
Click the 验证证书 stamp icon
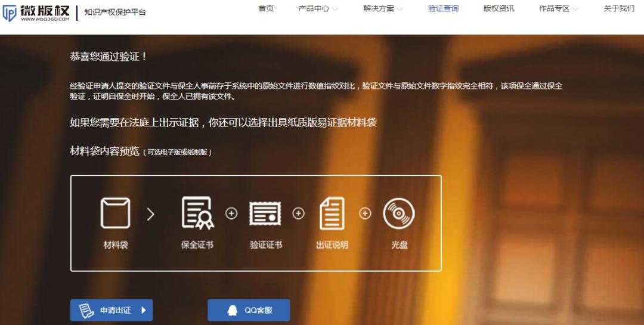265,213
